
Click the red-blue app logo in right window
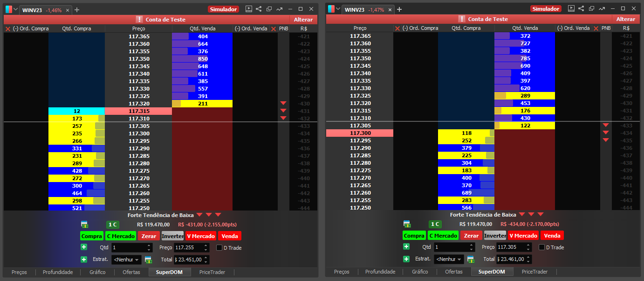click(331, 9)
